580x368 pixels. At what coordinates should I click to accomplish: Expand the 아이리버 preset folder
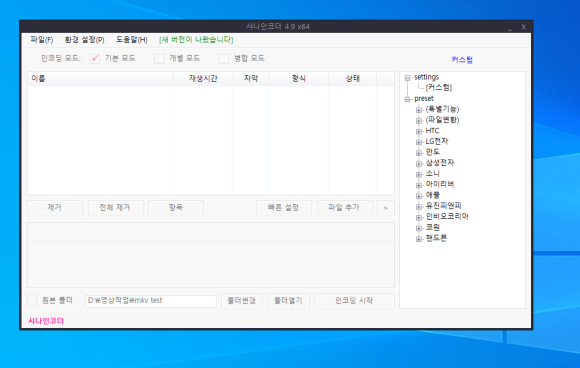pos(419,185)
